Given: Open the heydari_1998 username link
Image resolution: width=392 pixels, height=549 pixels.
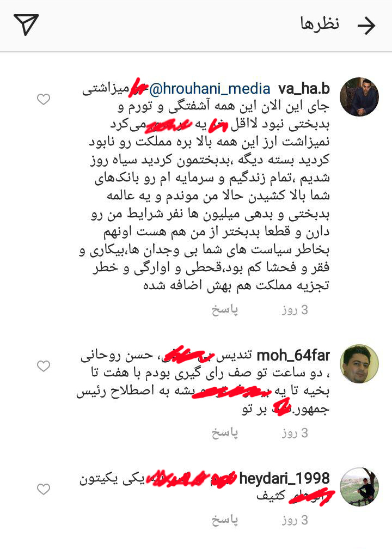Looking at the screenshot, I should 285,478.
